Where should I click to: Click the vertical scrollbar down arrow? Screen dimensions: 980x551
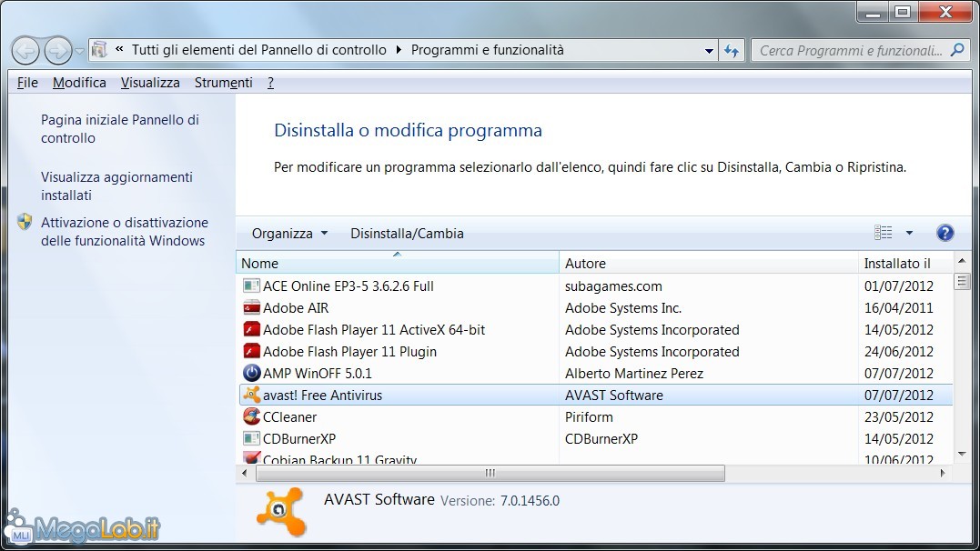(962, 455)
